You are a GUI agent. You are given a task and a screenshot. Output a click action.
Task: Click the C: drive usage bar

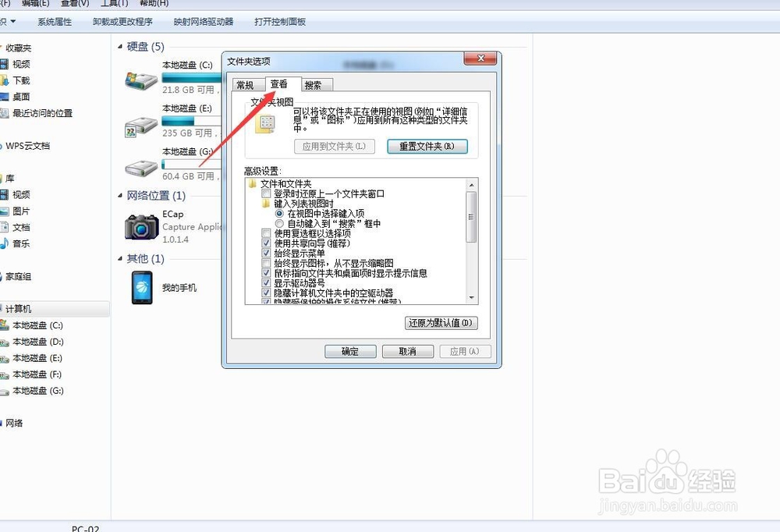point(192,78)
